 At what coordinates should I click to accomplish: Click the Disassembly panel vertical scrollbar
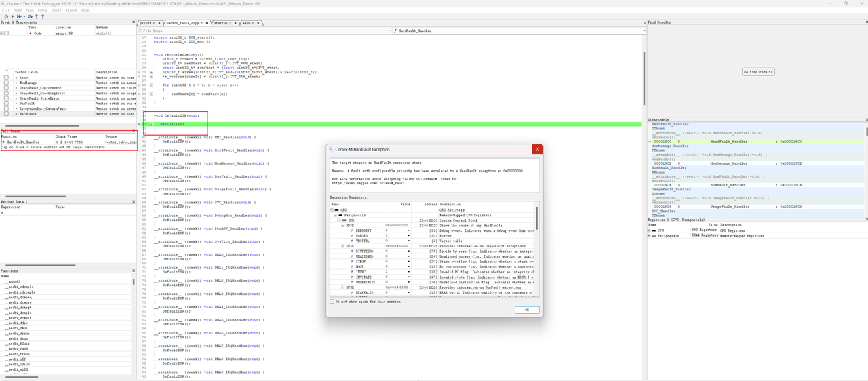(x=865, y=132)
